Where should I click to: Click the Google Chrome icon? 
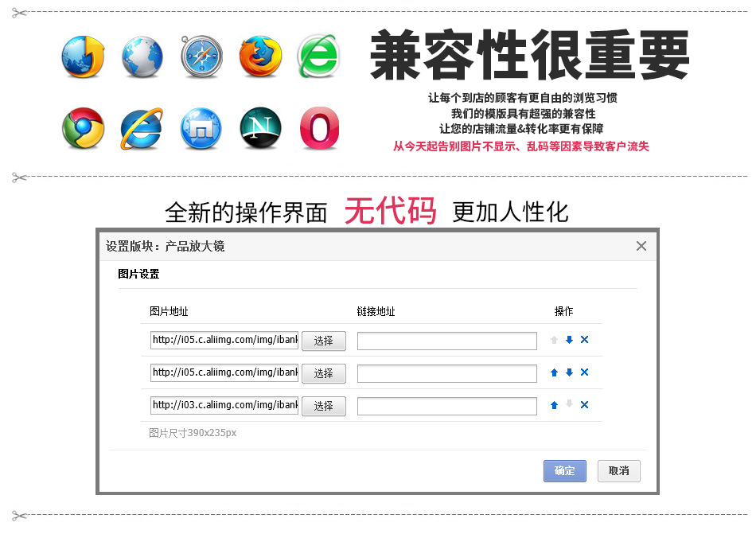pyautogui.click(x=83, y=128)
